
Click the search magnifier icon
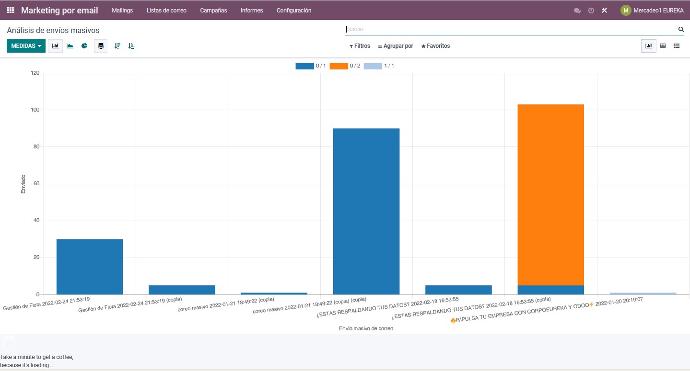click(x=681, y=29)
